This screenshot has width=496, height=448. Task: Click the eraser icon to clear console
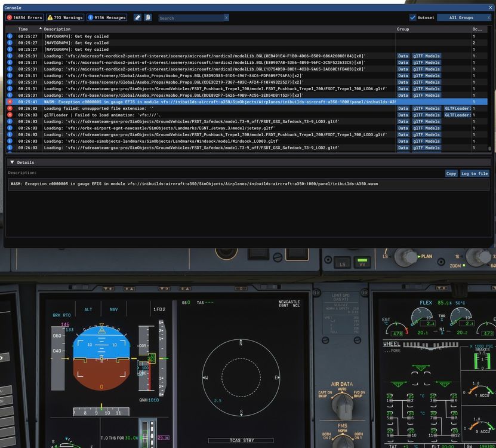click(138, 18)
